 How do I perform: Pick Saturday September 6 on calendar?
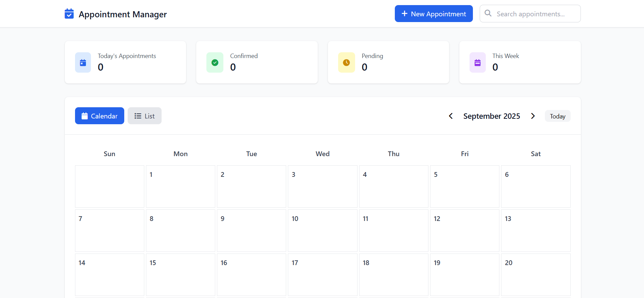click(x=536, y=186)
